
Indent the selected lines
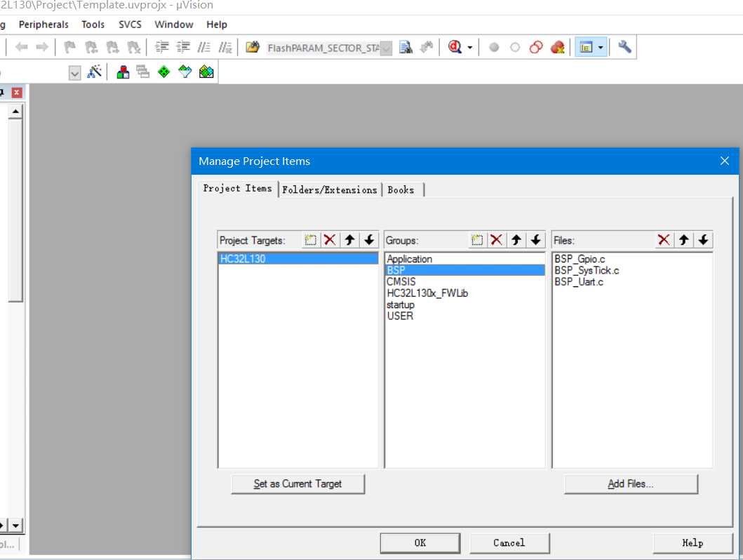(162, 47)
